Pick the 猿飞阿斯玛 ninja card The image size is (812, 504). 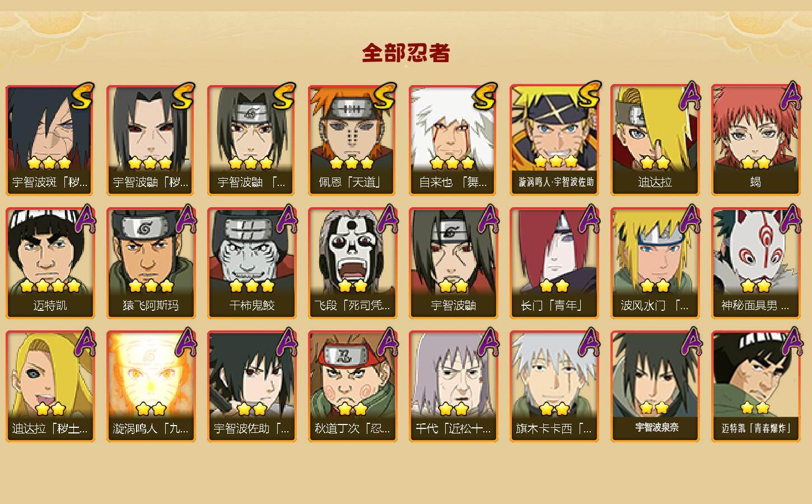[x=151, y=263]
